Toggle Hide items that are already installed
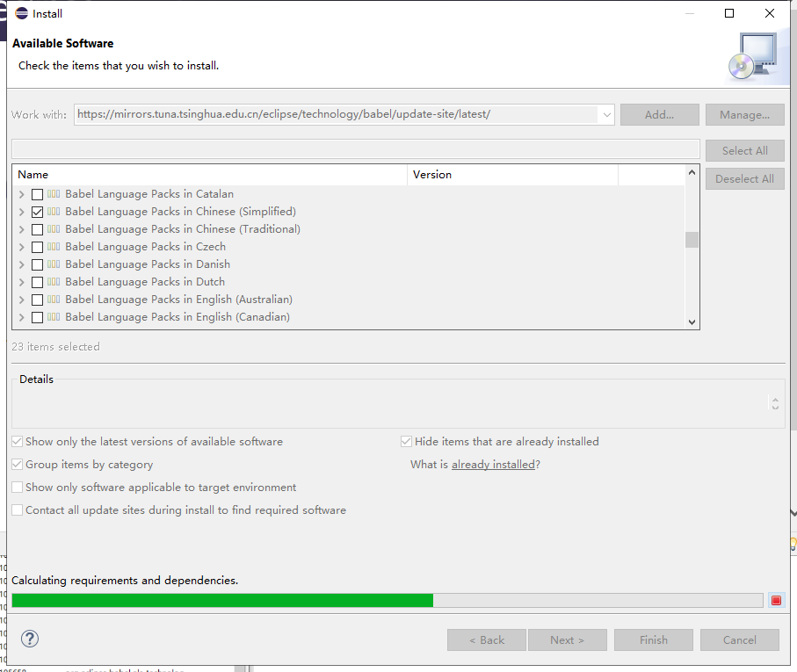Viewport: 797px width, 672px height. click(x=406, y=441)
